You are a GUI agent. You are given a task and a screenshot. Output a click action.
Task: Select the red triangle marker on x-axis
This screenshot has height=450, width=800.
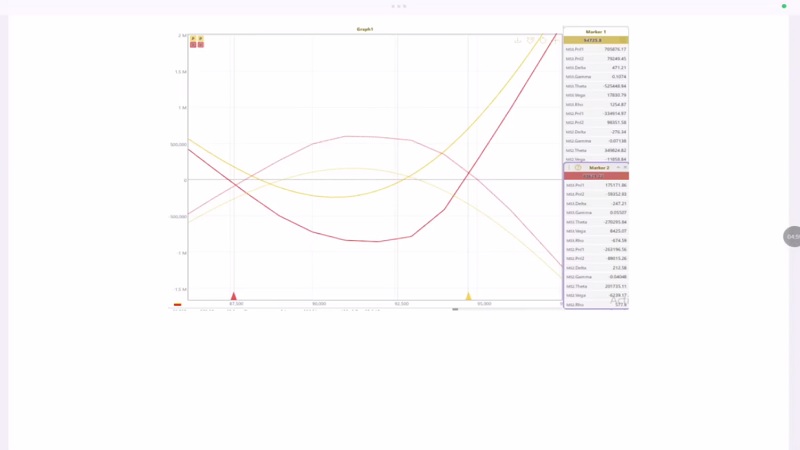click(234, 296)
